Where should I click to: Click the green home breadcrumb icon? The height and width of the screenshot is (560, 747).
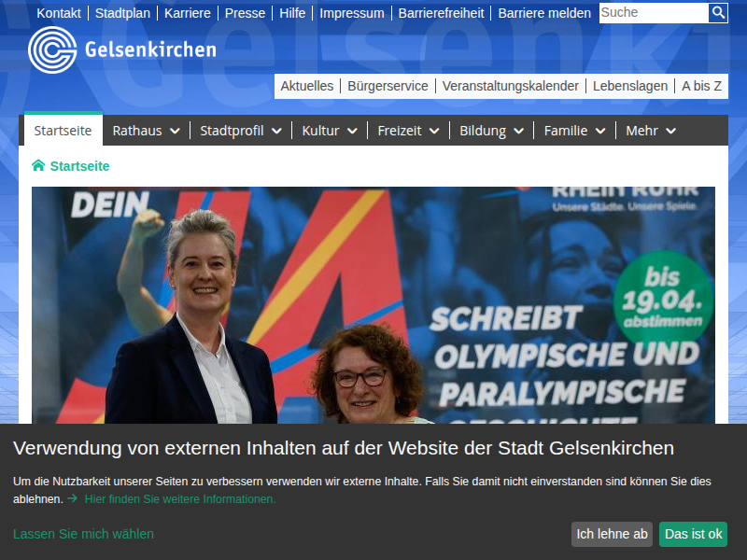(38, 166)
